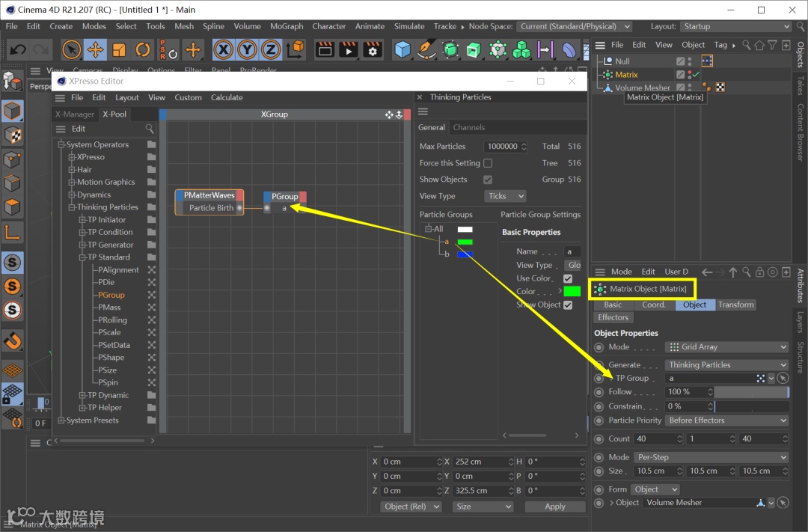Viewport: 808px width, 532px height.
Task: Click Render View clapperboard icon
Action: coord(325,50)
